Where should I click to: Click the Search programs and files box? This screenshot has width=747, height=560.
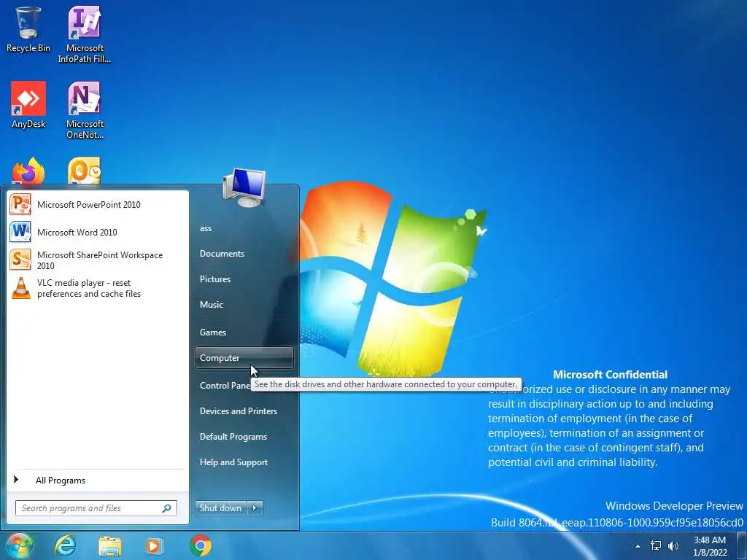tap(96, 508)
